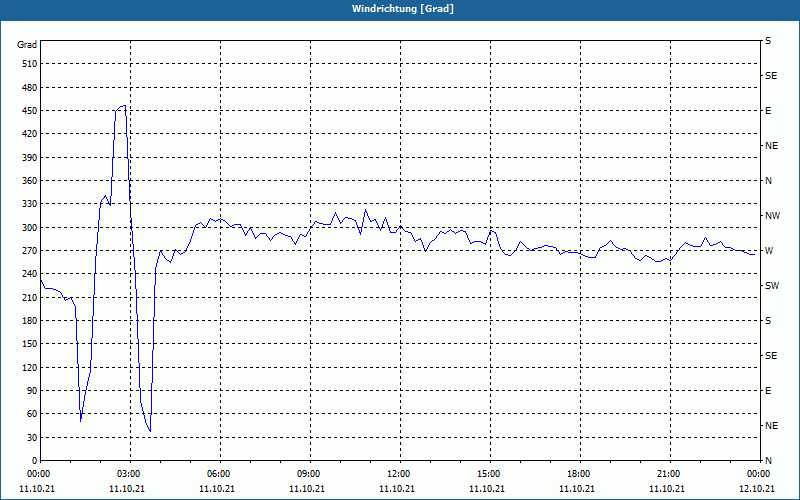Click the "09:00" time label on x-axis
This screenshot has width=800, height=500.
click(x=308, y=474)
